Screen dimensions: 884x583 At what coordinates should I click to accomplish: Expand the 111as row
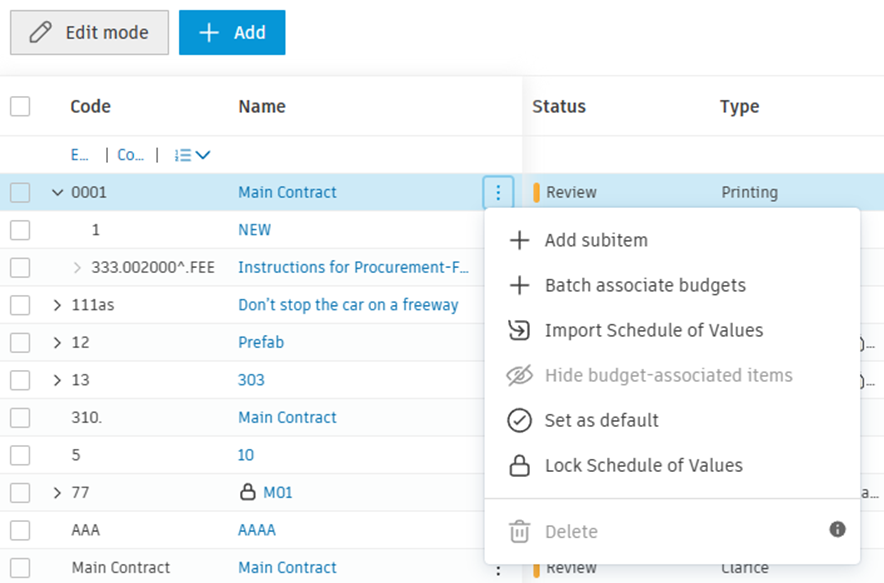57,305
